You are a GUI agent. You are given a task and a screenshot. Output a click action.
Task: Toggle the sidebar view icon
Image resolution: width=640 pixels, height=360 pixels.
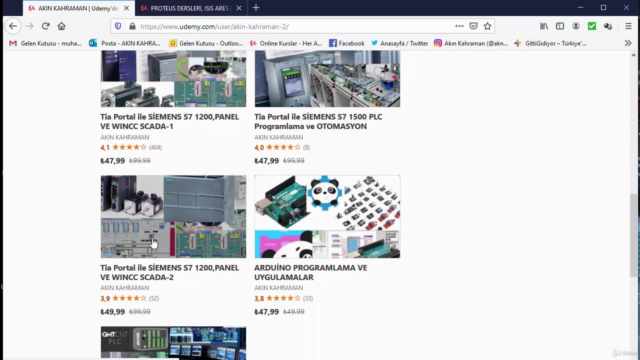560,26
